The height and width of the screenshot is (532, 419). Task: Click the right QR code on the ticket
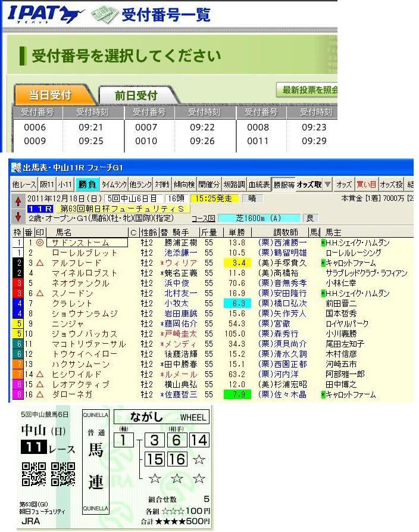click(63, 474)
